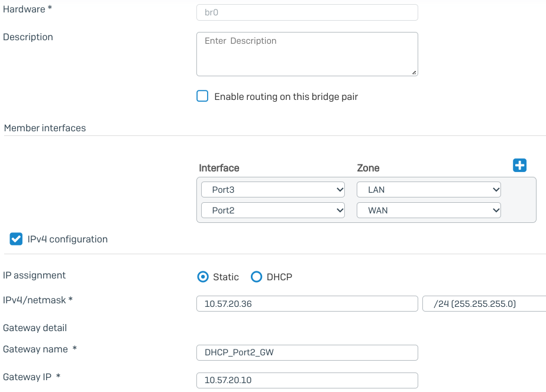Click the Hardware br0 field

pyautogui.click(x=307, y=12)
